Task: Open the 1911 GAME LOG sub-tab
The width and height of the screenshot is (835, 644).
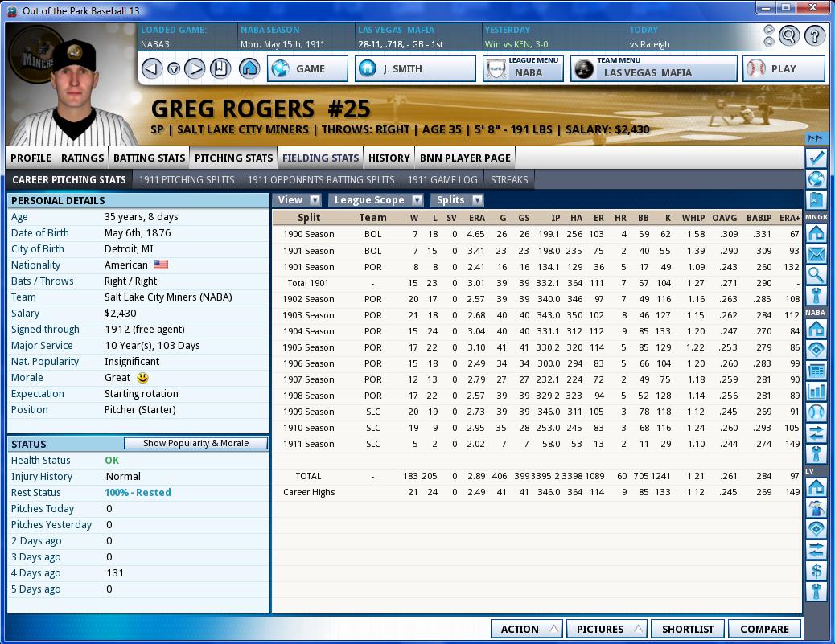Action: click(x=442, y=180)
